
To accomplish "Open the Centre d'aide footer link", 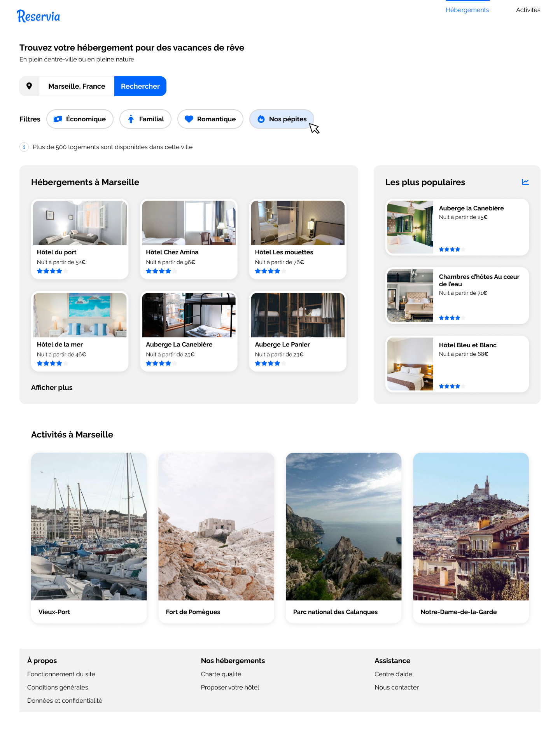I will [x=393, y=674].
